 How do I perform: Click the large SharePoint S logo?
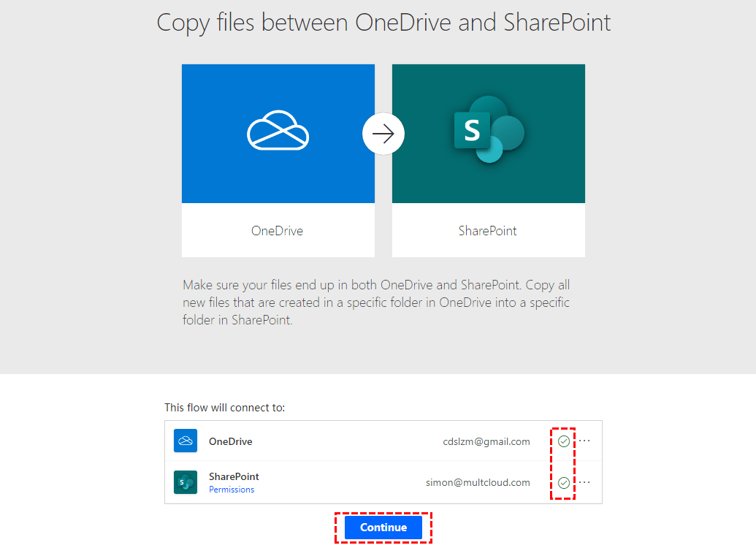point(489,129)
